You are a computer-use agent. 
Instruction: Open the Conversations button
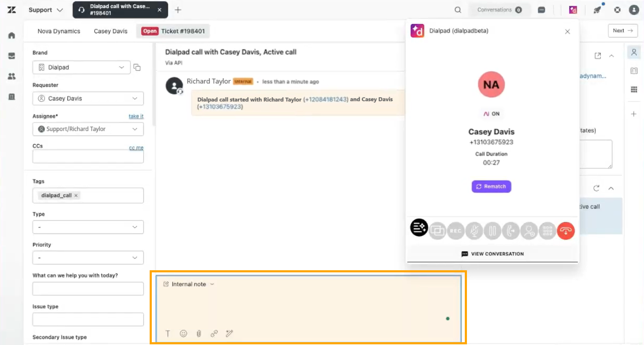(499, 10)
